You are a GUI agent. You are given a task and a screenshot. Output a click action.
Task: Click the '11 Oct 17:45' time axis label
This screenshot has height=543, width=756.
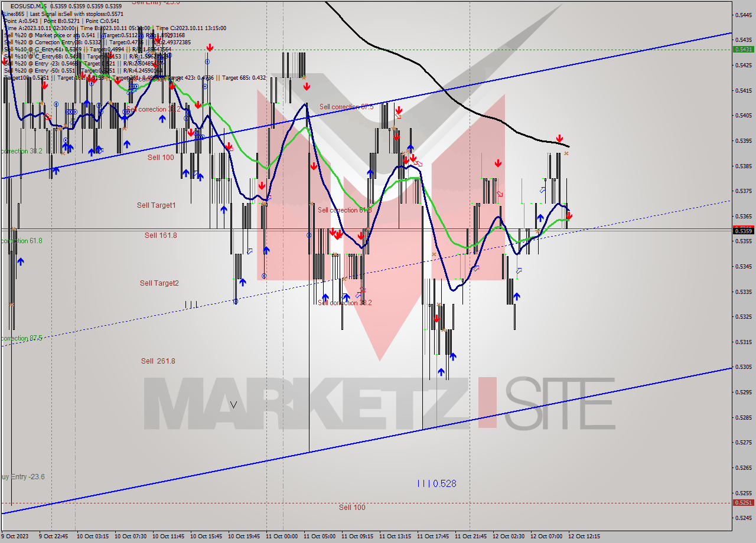coord(432,537)
